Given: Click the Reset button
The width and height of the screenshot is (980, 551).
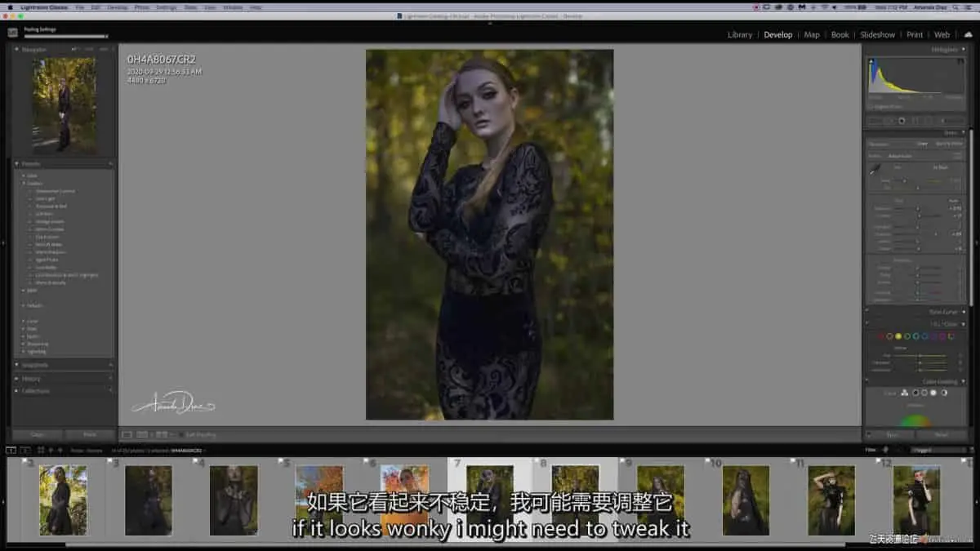Looking at the screenshot, I should (x=941, y=434).
